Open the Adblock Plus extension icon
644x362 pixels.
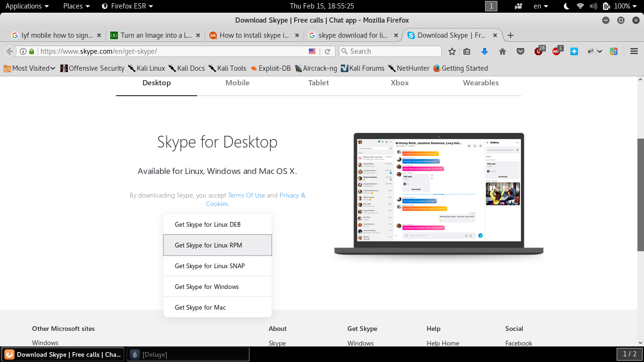557,51
